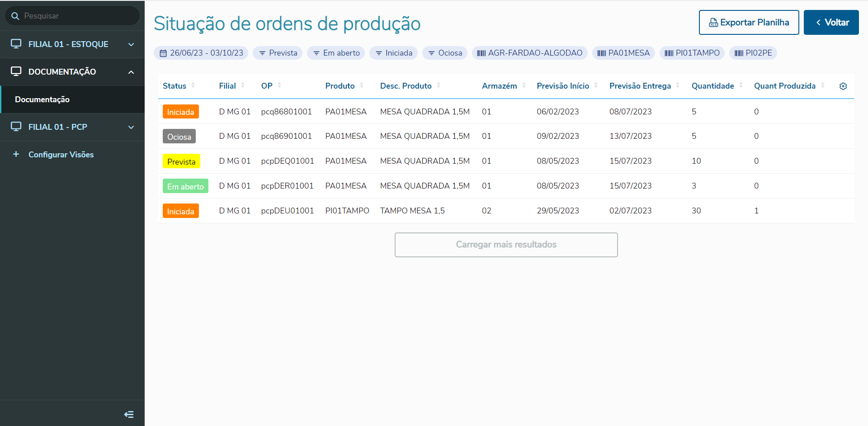Click the filter icon on Prevista chip
The width and height of the screenshot is (868, 426).
262,53
